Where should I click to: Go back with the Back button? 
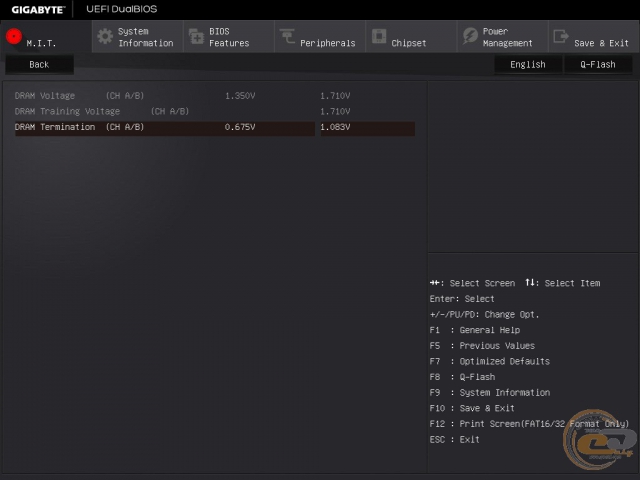click(x=39, y=64)
